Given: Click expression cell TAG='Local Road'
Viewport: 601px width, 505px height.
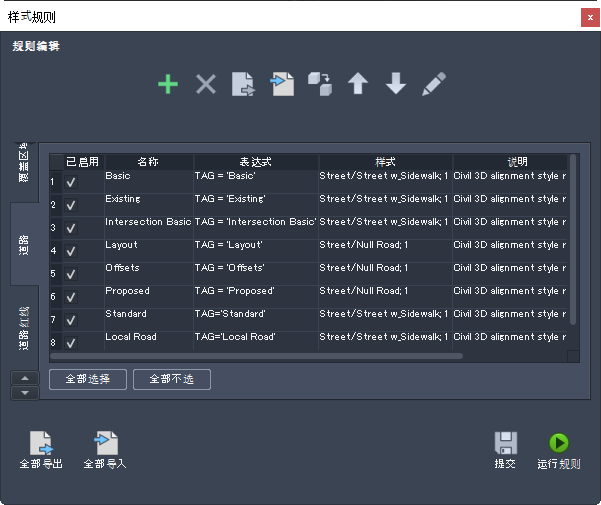Looking at the screenshot, I should [256, 341].
